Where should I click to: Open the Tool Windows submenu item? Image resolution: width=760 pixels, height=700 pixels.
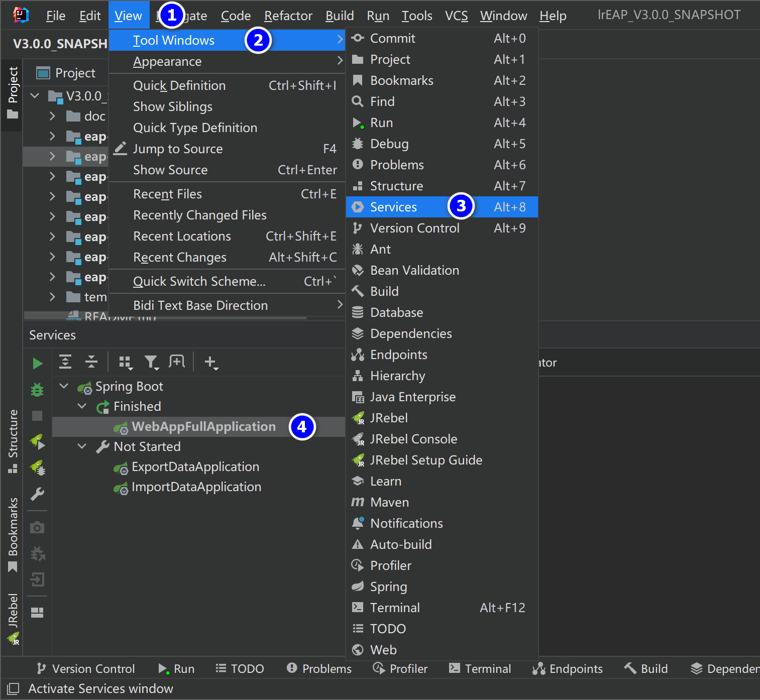pyautogui.click(x=227, y=40)
